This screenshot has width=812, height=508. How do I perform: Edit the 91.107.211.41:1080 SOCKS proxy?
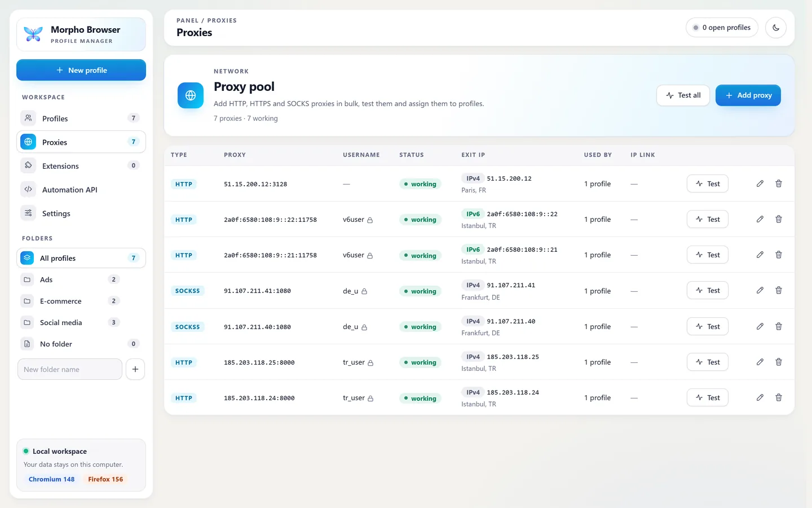pyautogui.click(x=760, y=290)
